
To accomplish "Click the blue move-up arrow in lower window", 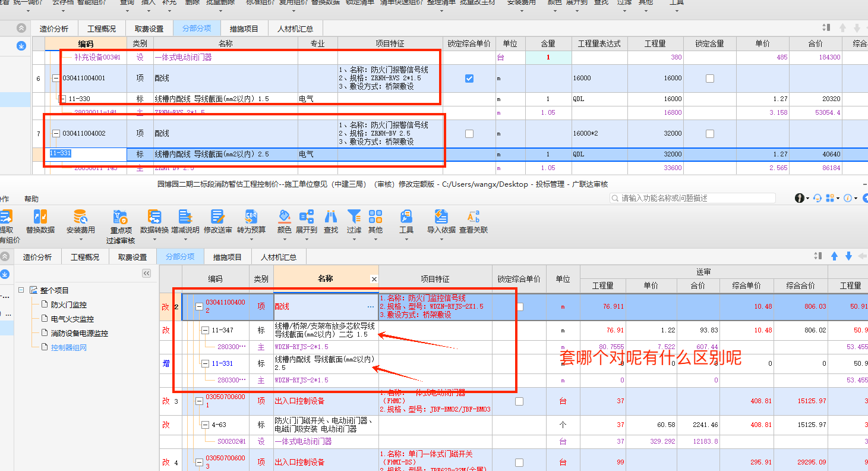I will coord(834,256).
